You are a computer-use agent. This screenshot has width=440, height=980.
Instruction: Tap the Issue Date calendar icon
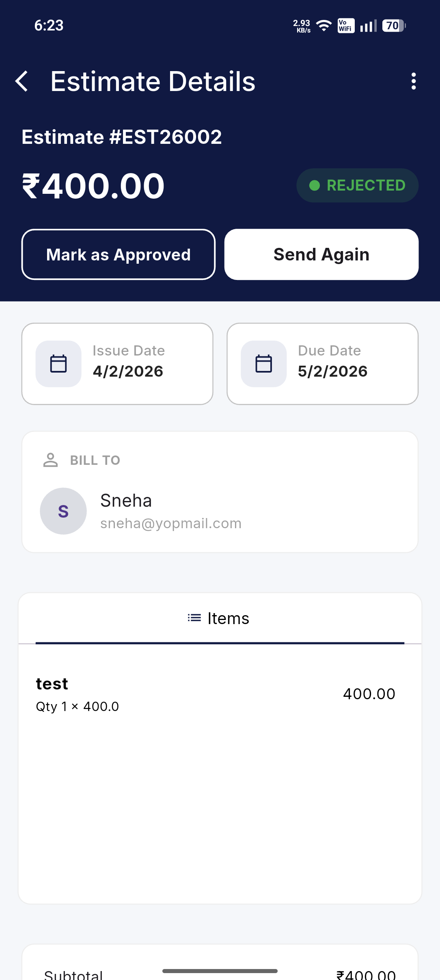tap(58, 364)
